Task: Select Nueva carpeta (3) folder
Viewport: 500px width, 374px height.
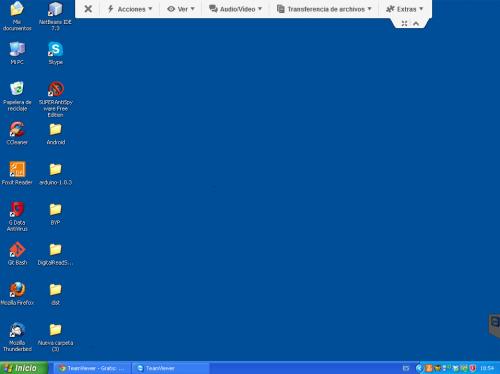Action: [x=55, y=337]
